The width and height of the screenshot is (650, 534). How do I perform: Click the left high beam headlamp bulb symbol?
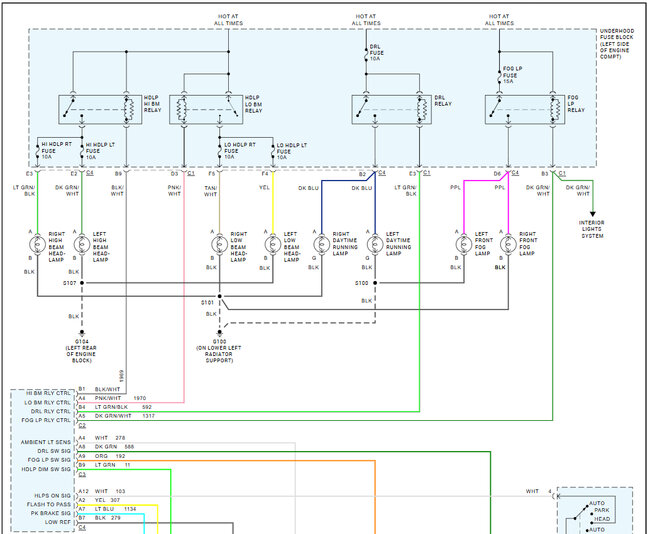[82, 244]
